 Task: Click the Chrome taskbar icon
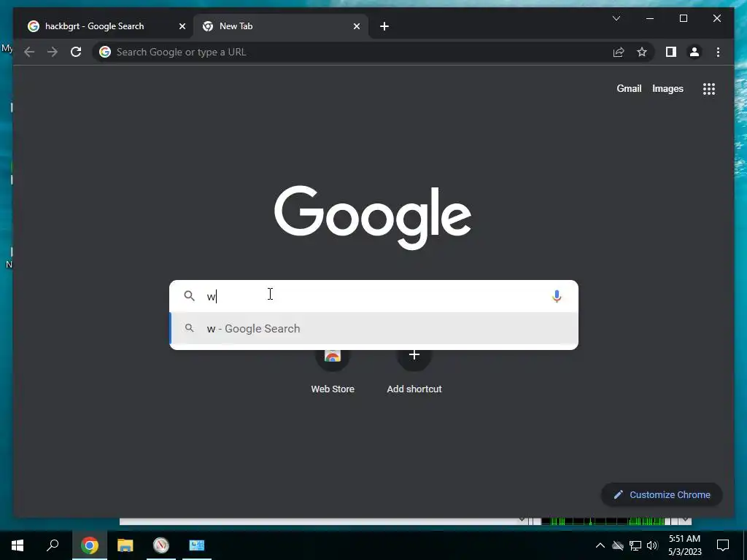[x=89, y=545]
